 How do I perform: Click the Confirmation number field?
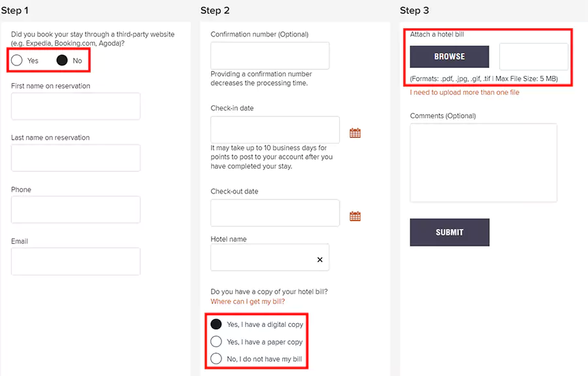pyautogui.click(x=270, y=56)
